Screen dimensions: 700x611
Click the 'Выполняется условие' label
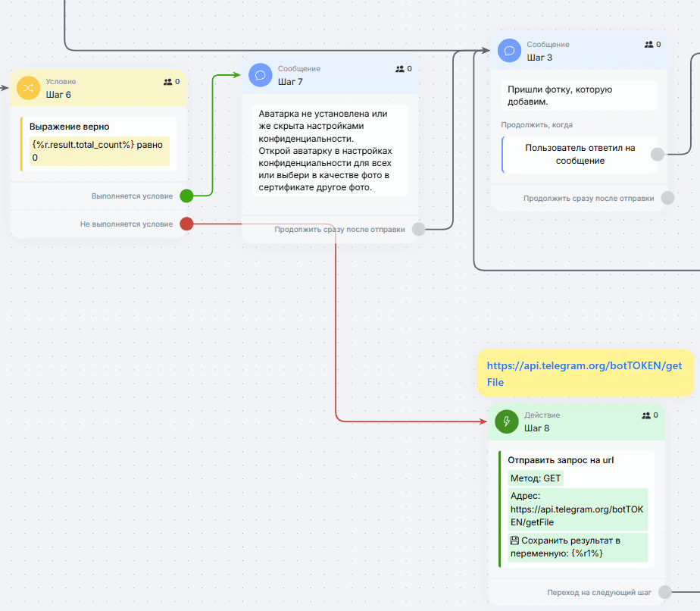[x=132, y=196]
